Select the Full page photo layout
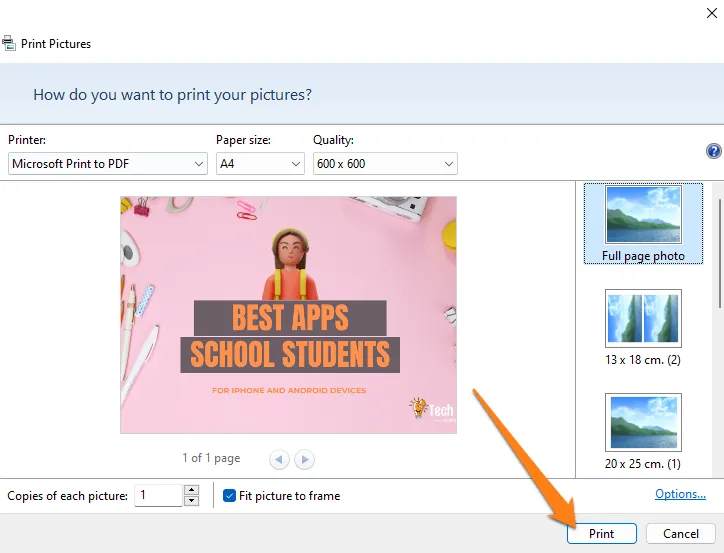 click(643, 223)
